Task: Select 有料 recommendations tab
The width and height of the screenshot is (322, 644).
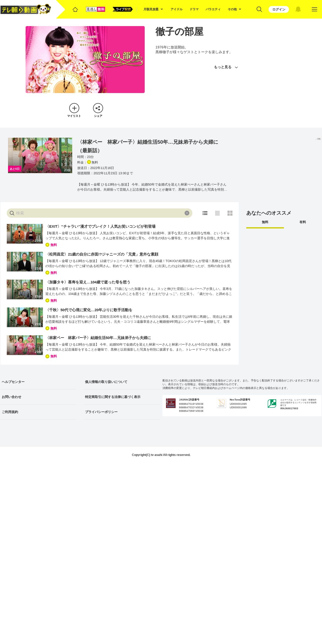Action: (x=303, y=222)
